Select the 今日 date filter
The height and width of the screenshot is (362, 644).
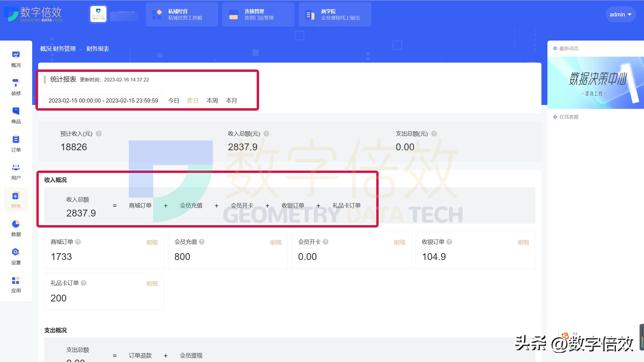[x=174, y=100]
